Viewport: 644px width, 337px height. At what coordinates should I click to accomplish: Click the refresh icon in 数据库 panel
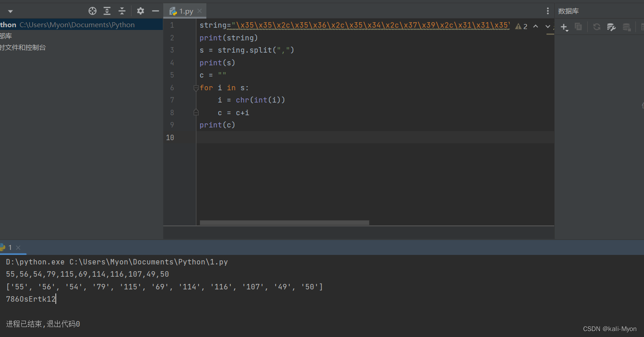[597, 27]
